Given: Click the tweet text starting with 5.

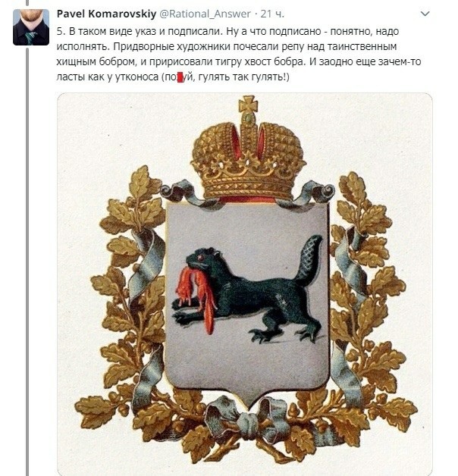Looking at the screenshot, I should point(239,54).
